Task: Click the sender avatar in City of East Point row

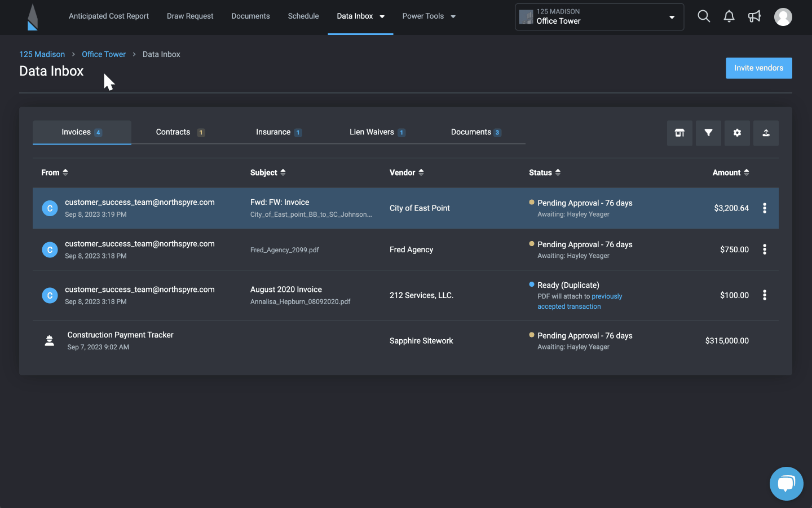Action: click(x=50, y=208)
